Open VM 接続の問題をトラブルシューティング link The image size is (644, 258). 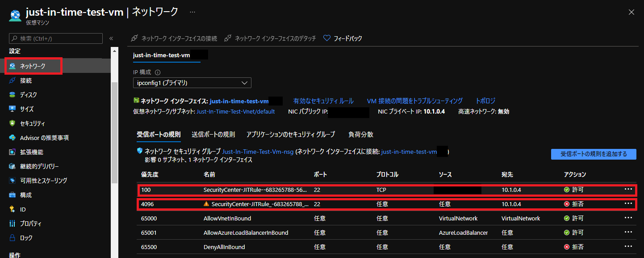click(x=415, y=101)
